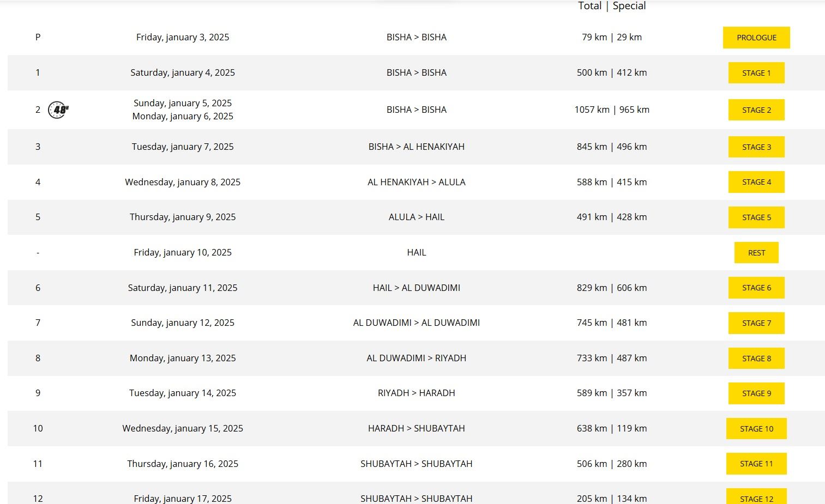Image resolution: width=825 pixels, height=504 pixels.
Task: Click the BISHA > AL HENAKIYAH route text
Action: (x=417, y=147)
